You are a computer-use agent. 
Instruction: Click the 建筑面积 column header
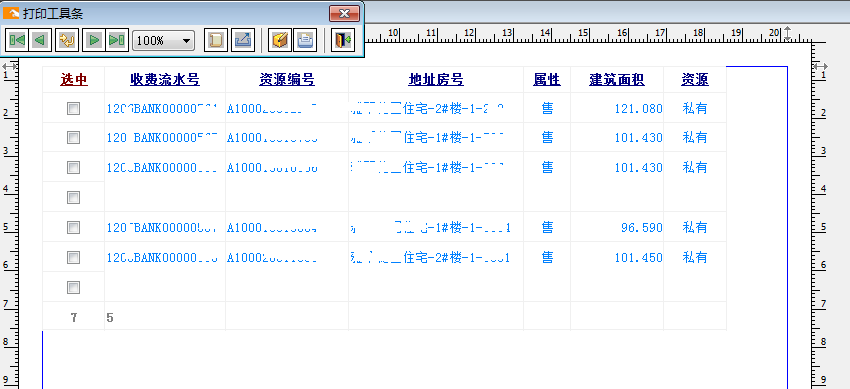point(616,80)
